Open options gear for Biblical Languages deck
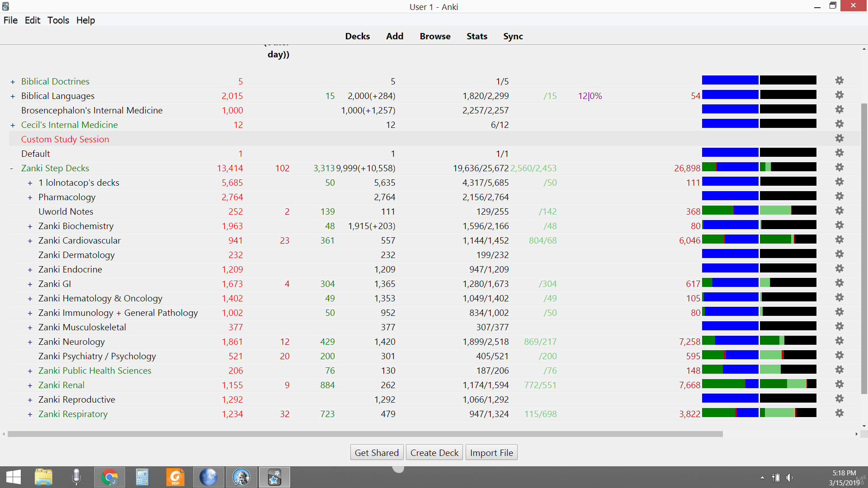868x488 pixels. click(x=840, y=95)
